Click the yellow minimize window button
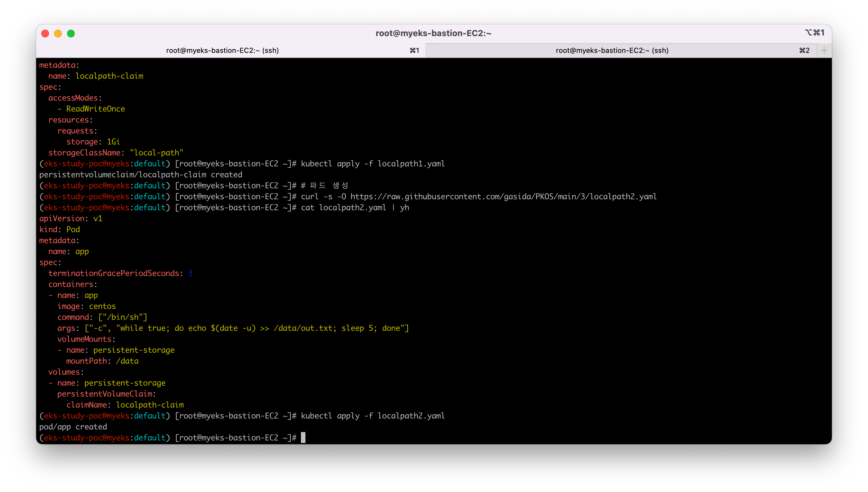The height and width of the screenshot is (492, 868). [58, 34]
